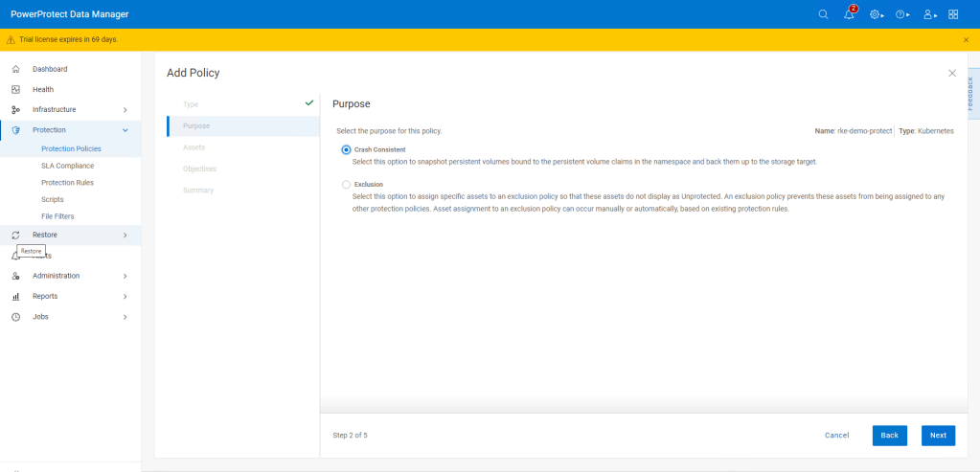Open the notifications bell icon
Viewport: 980px width, 472px height.
(849, 14)
